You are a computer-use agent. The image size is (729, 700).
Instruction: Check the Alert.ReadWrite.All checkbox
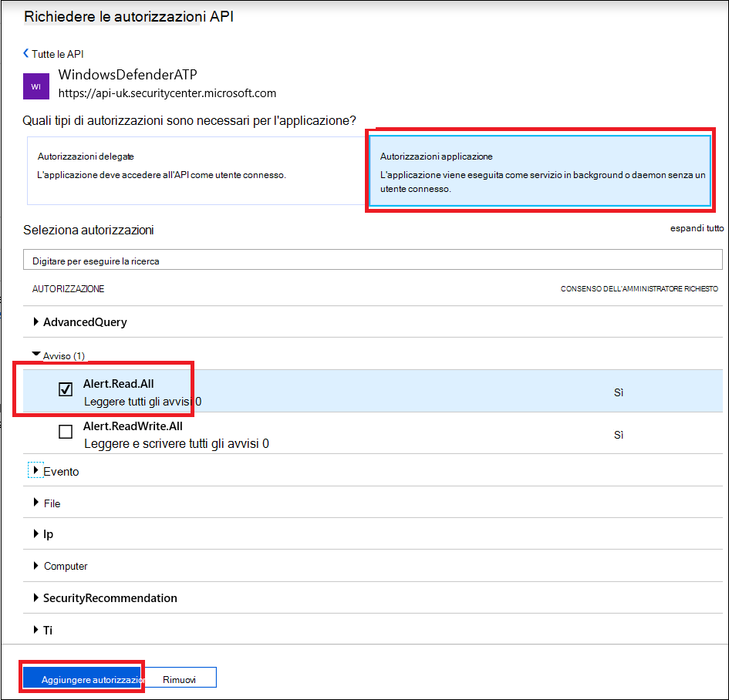[x=66, y=432]
